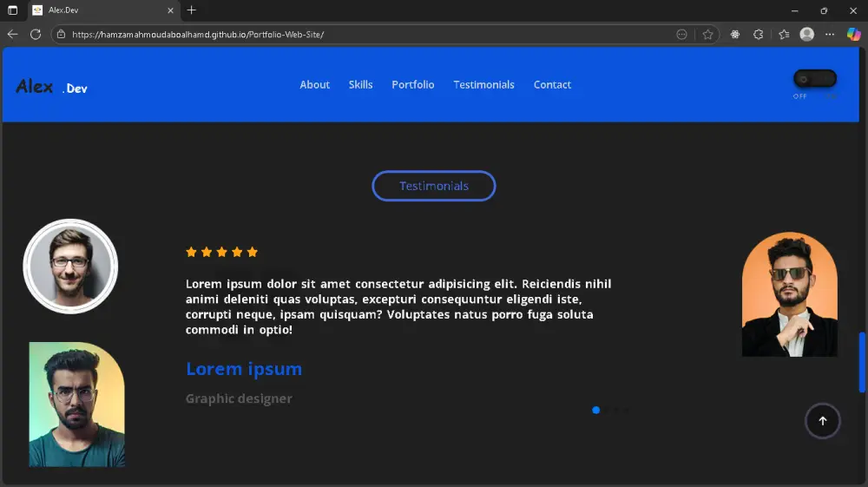Open the Copilot sidebar icon
Image resolution: width=868 pixels, height=487 pixels.
tap(853, 35)
